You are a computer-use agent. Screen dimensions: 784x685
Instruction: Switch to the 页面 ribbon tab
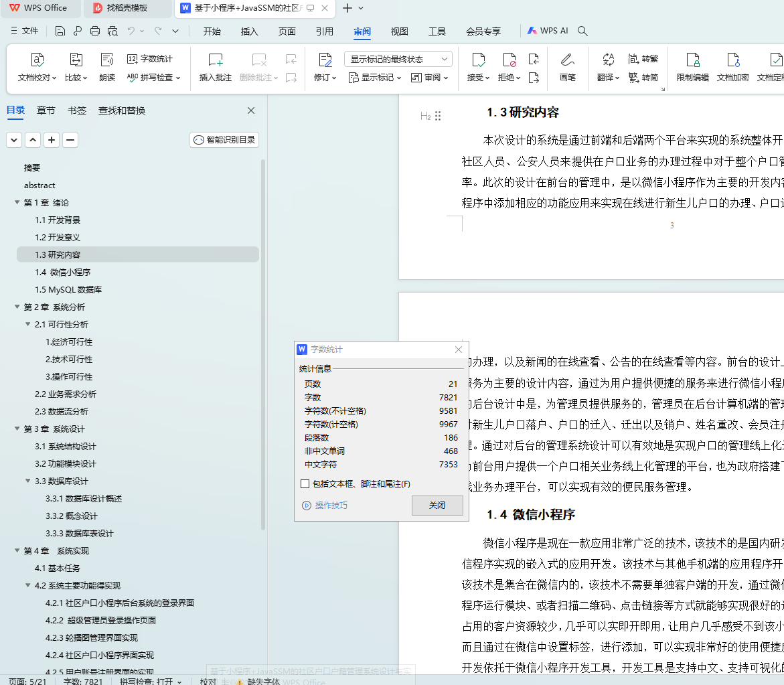coord(287,31)
